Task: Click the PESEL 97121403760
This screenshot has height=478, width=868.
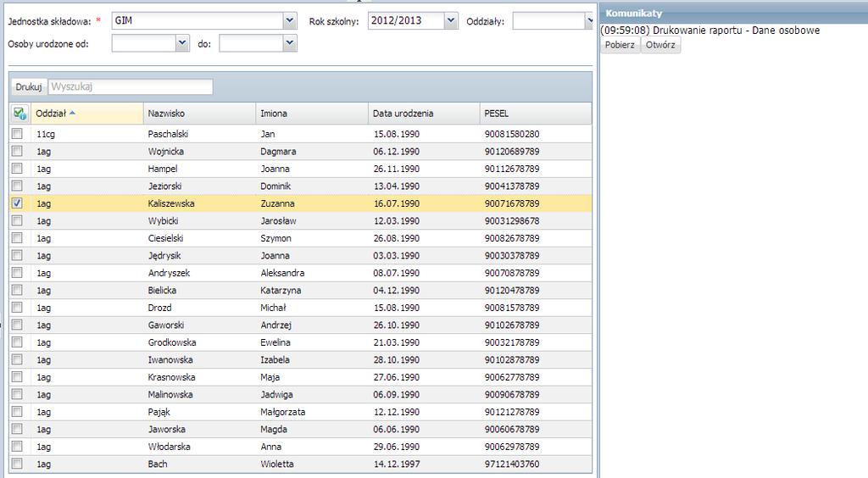Action: (x=512, y=464)
